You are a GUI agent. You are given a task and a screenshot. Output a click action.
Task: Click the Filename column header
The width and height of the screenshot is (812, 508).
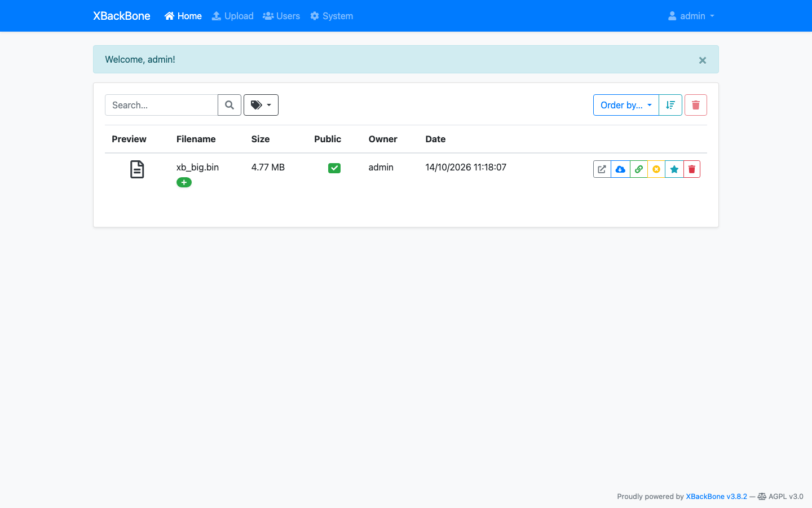[x=196, y=139]
